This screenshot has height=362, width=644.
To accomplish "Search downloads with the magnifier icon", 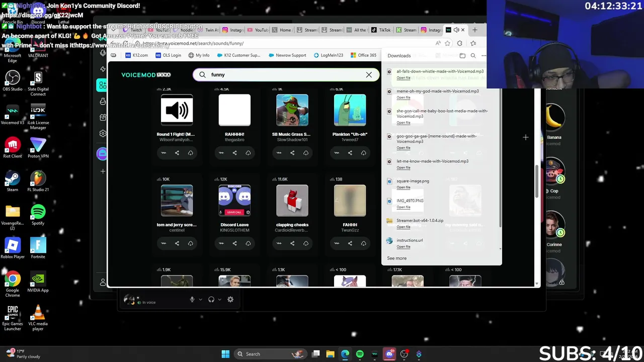I will [x=473, y=56].
